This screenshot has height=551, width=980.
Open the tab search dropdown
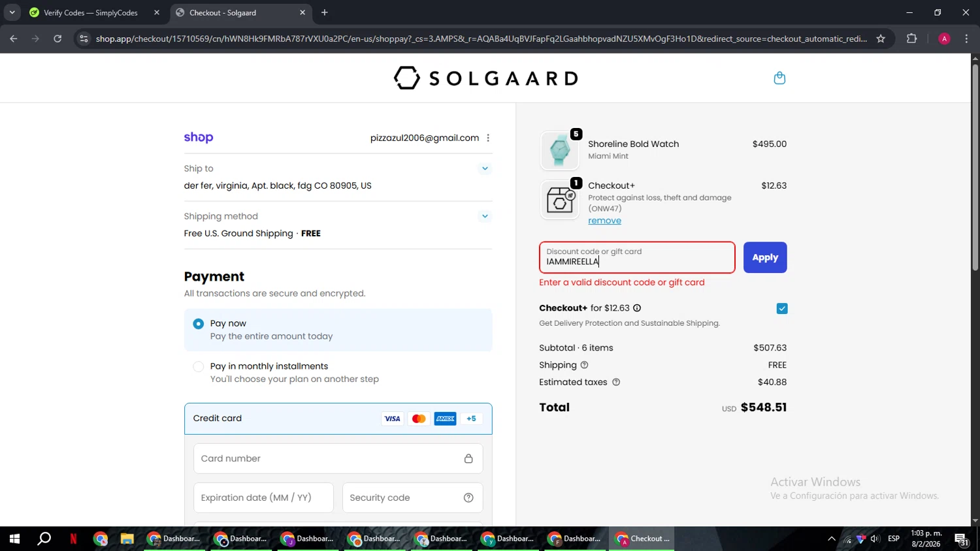12,12
